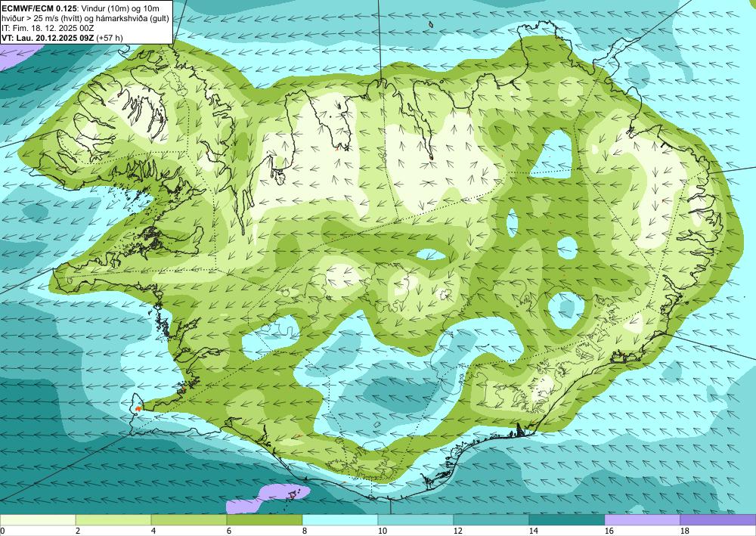
Task: Choose the turquoise 10–12 m/s legend swatch
Action: [416, 520]
